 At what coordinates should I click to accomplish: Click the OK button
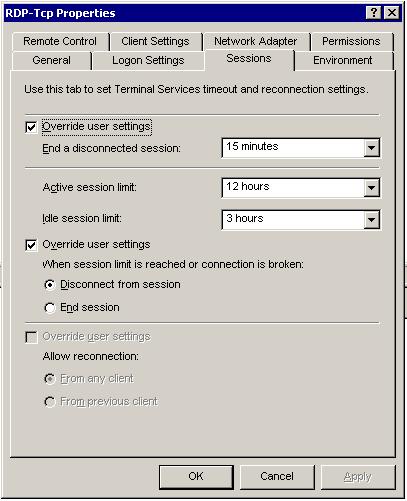[x=196, y=476]
